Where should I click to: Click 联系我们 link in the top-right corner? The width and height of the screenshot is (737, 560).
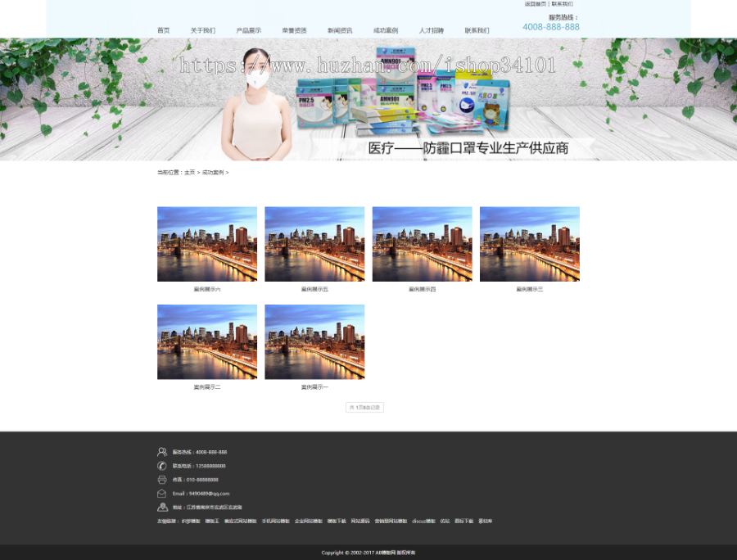(x=563, y=4)
